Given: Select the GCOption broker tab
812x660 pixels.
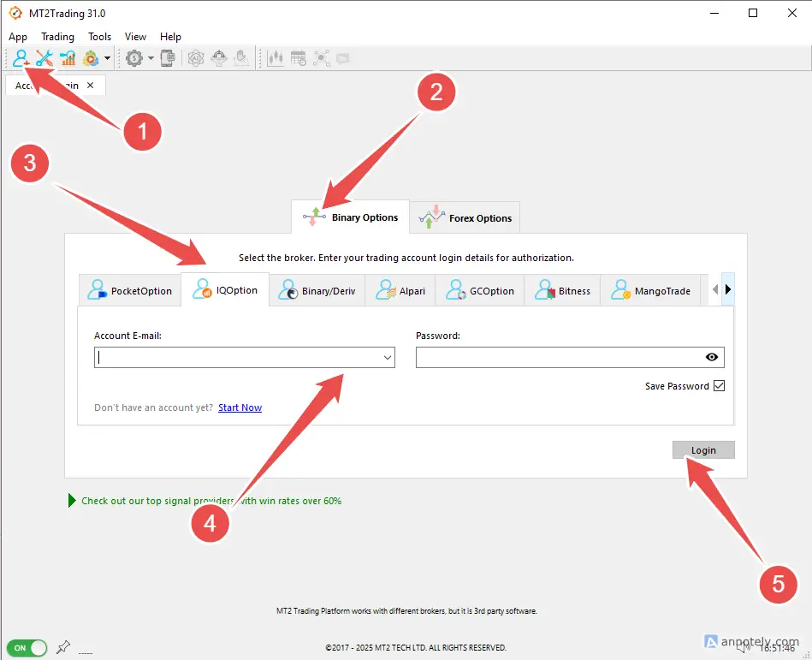Looking at the screenshot, I should point(480,291).
